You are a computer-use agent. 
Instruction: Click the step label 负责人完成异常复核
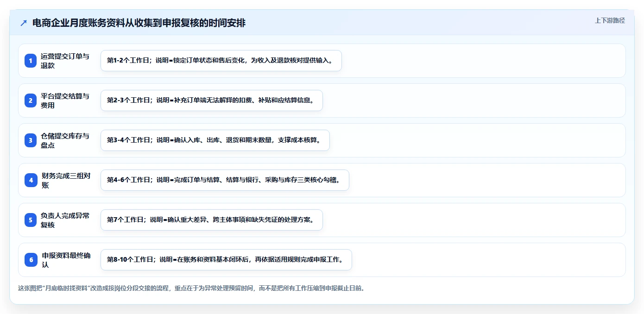pyautogui.click(x=65, y=220)
